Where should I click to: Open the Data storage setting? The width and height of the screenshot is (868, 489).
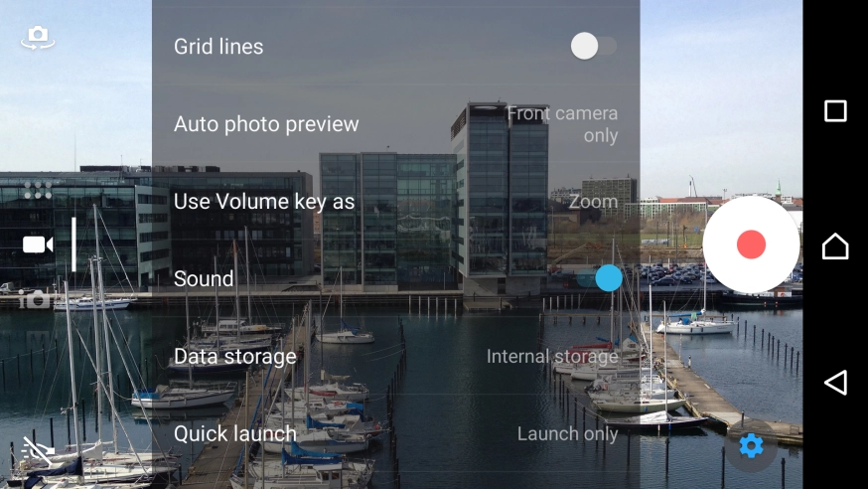(396, 356)
